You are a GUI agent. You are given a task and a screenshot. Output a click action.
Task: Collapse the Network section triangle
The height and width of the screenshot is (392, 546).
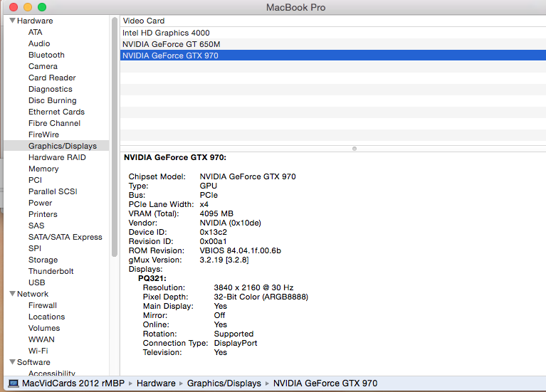click(13, 294)
